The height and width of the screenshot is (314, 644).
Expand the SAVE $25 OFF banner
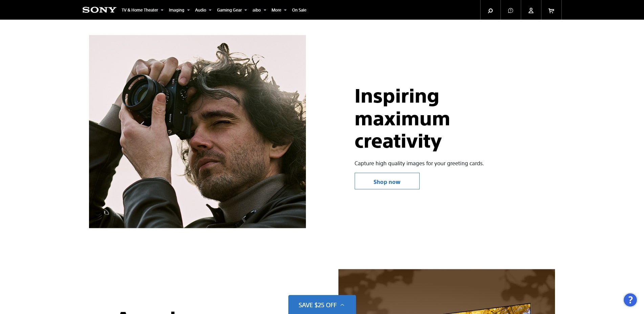(x=322, y=305)
